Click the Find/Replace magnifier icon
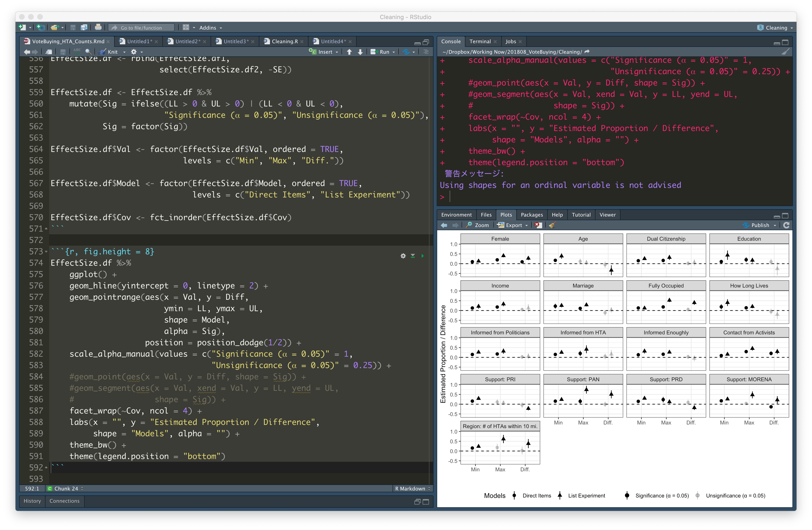 coord(88,52)
